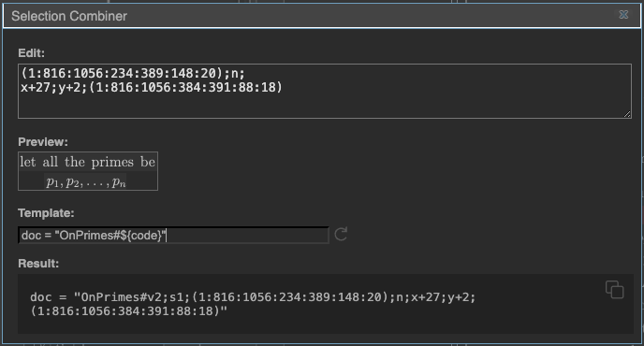The image size is (644, 346).
Task: Copy the result code to clipboard
Action: [x=614, y=290]
